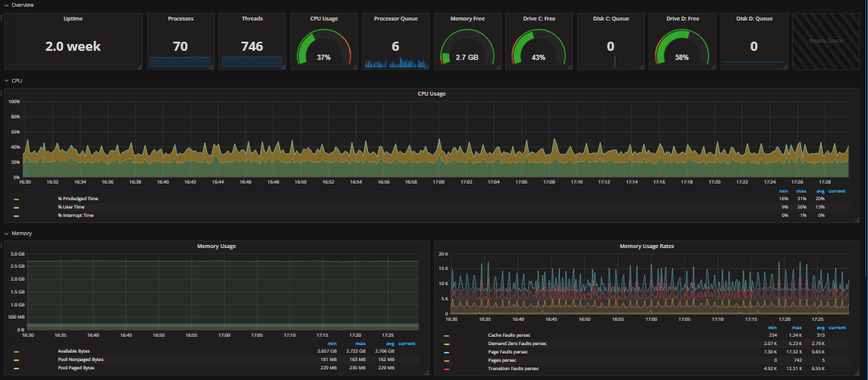Toggle the Pool Paged Bytes series
Viewport: 868px width, 380px height.
pos(76,368)
